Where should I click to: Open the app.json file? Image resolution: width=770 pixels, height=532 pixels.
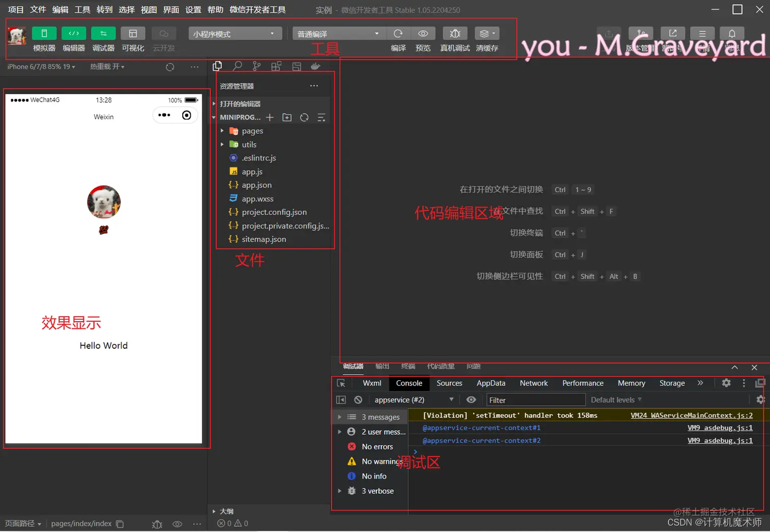click(251, 185)
